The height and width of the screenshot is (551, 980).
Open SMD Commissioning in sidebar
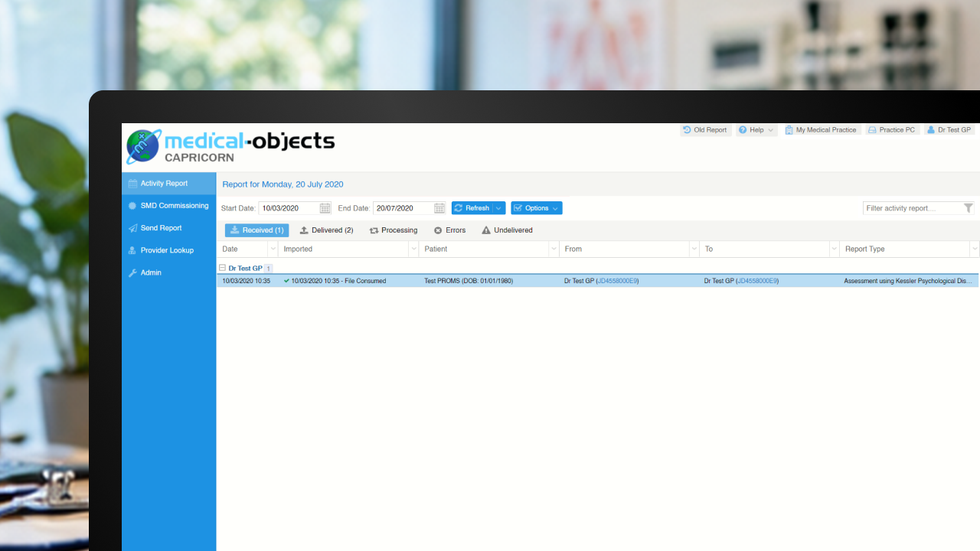[169, 206]
